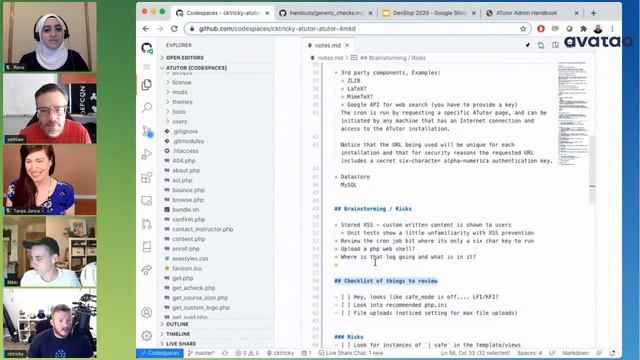Viewport: 640px width, 360px height.
Task: Click the notifications bell in the status bar
Action: pos(612,353)
